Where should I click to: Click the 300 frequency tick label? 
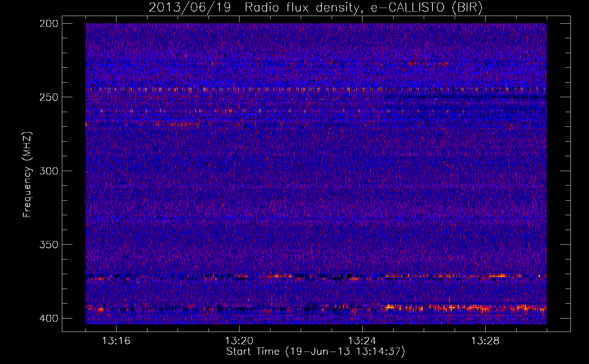[48, 171]
